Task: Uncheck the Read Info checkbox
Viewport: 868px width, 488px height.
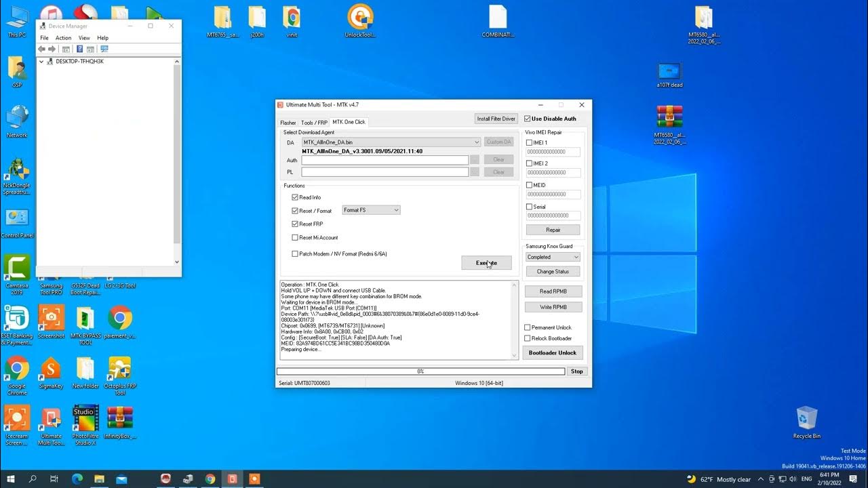Action: 295,197
